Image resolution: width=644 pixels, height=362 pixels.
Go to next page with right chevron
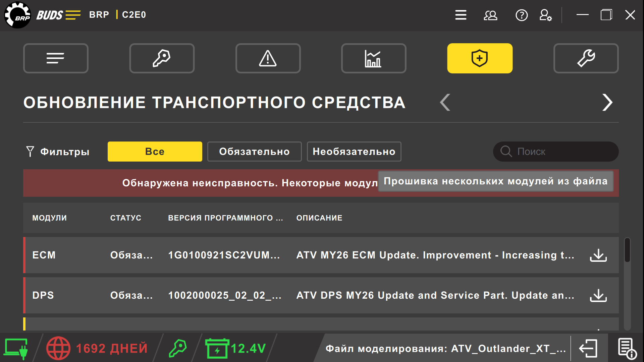coord(607,102)
